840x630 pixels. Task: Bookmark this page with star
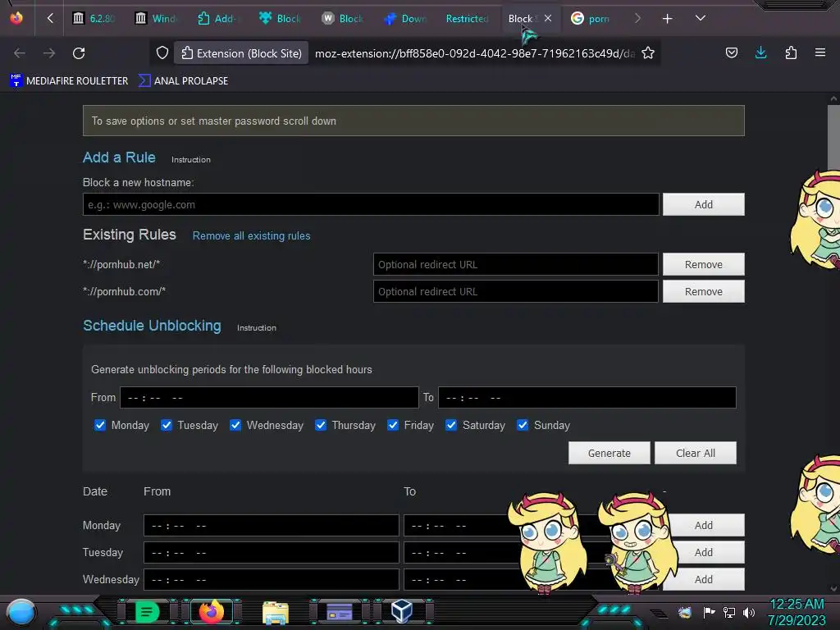(648, 53)
